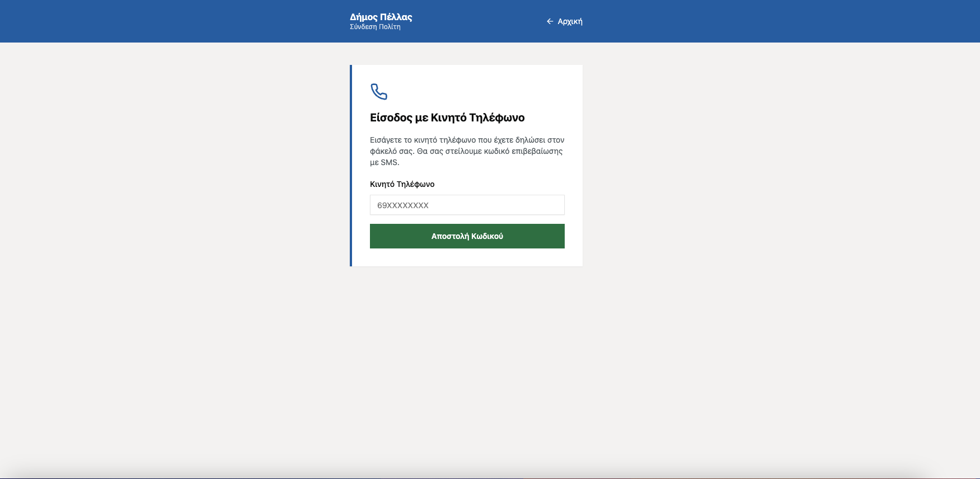The height and width of the screenshot is (479, 980).
Task: Click the left arrow icon beside Αρχική
Action: [550, 21]
